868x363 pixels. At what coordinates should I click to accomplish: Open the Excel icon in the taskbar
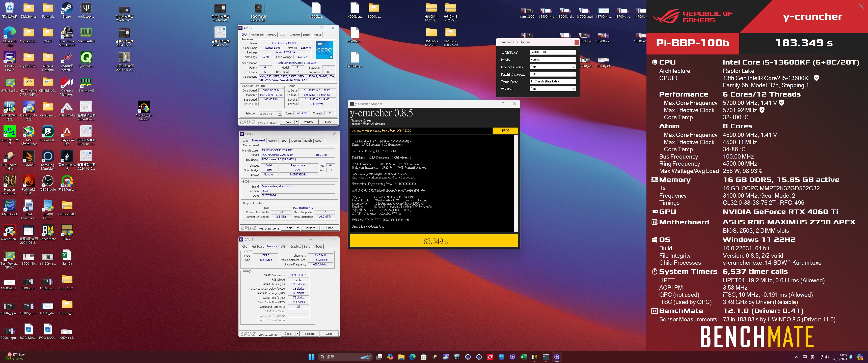point(523,357)
